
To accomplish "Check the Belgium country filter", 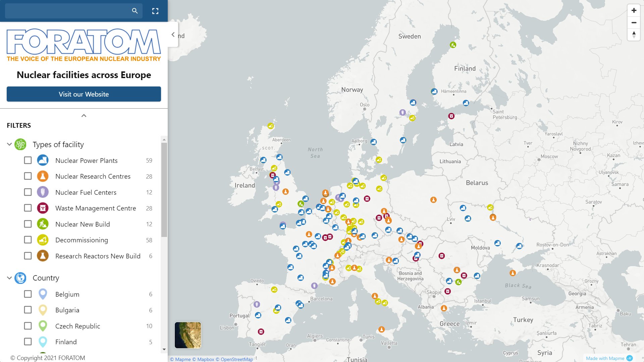I will click(28, 294).
